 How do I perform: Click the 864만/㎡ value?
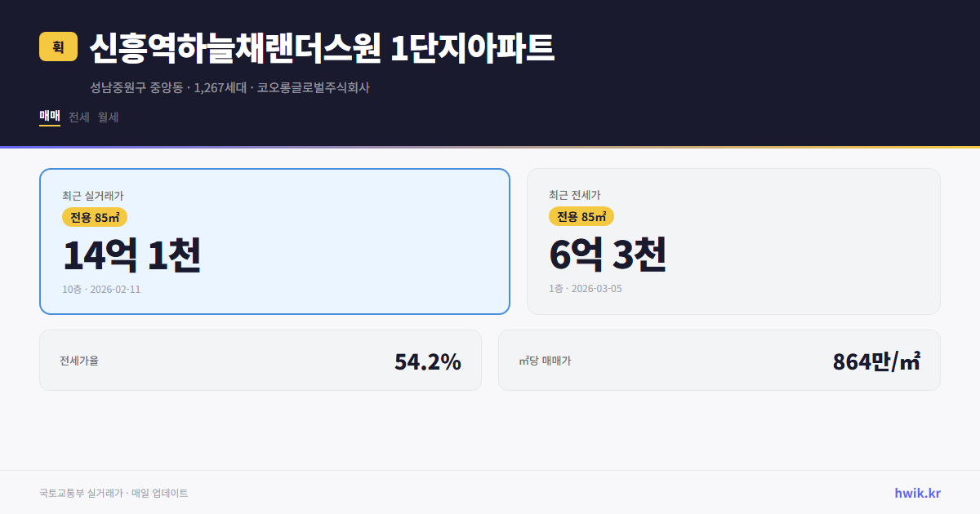click(875, 360)
